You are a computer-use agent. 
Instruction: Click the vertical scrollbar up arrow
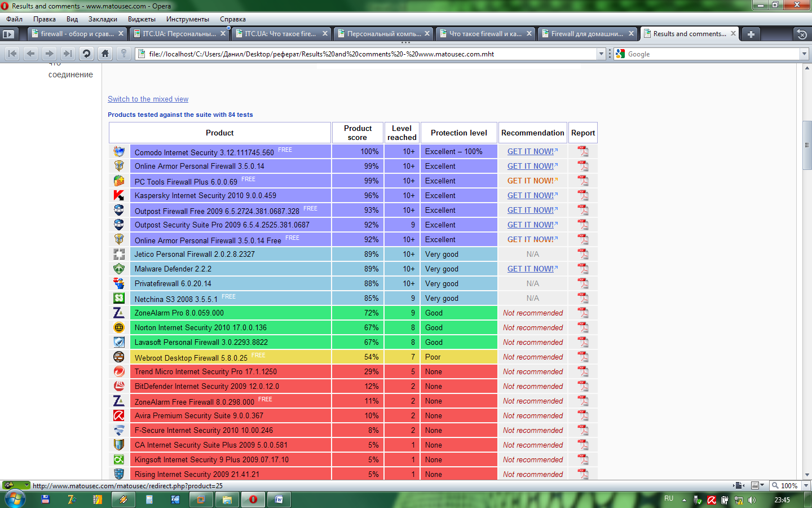(807, 68)
